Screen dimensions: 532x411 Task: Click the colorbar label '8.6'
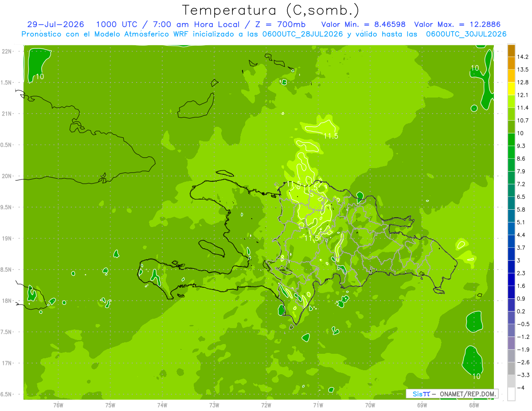click(x=521, y=159)
